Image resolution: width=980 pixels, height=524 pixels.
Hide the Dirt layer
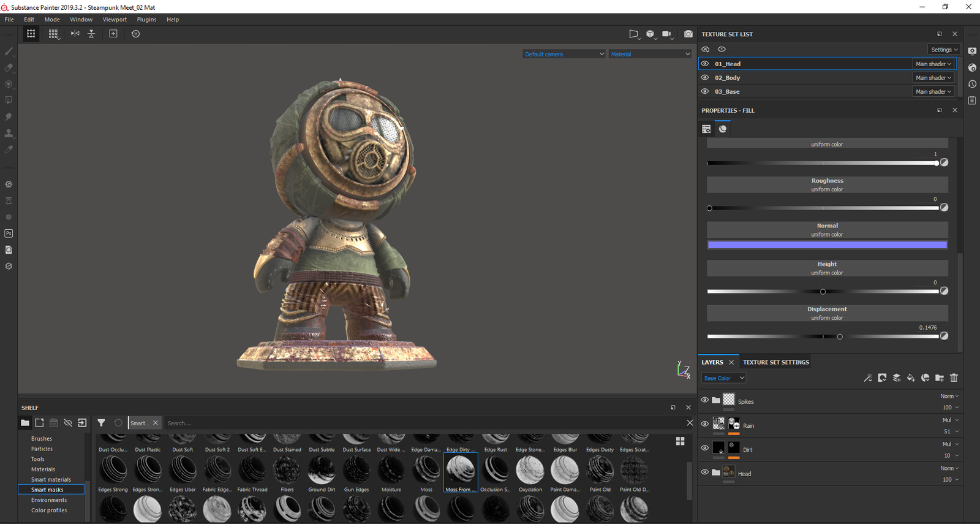coord(705,448)
